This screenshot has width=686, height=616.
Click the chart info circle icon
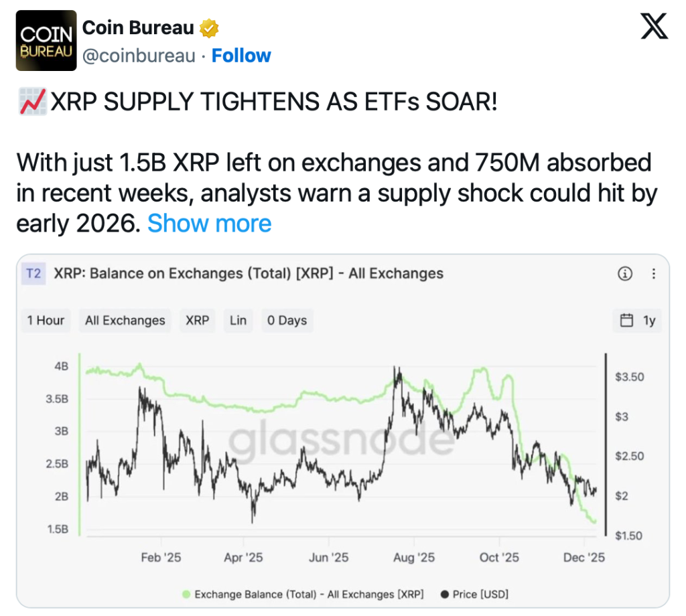pyautogui.click(x=624, y=273)
